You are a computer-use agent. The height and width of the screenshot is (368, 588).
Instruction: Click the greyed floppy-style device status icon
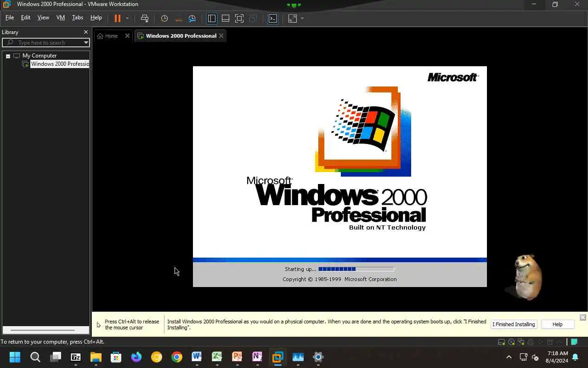(531, 342)
